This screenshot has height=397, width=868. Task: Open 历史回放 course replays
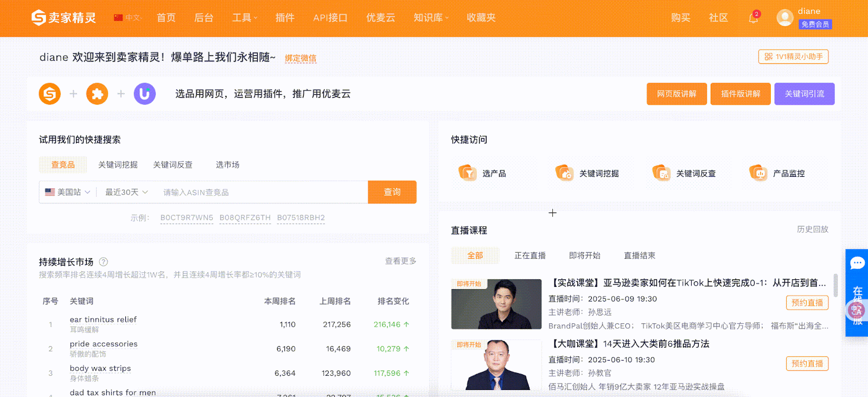click(813, 229)
